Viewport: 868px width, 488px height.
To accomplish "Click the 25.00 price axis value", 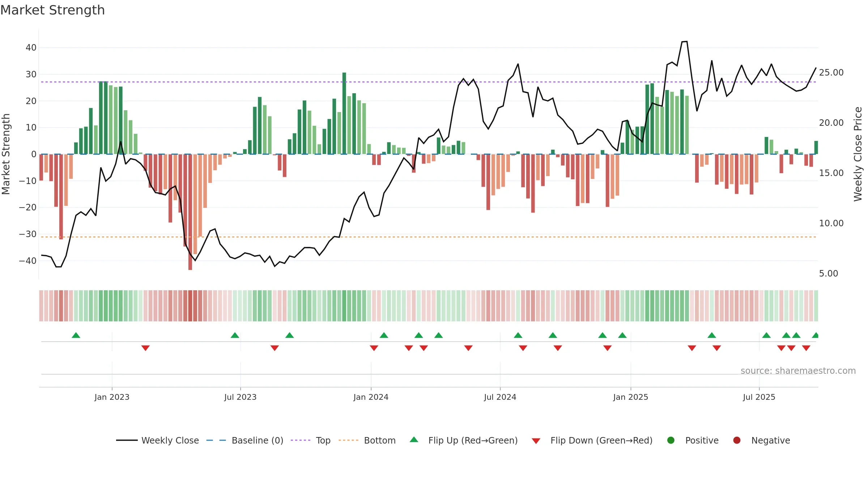I will click(831, 73).
